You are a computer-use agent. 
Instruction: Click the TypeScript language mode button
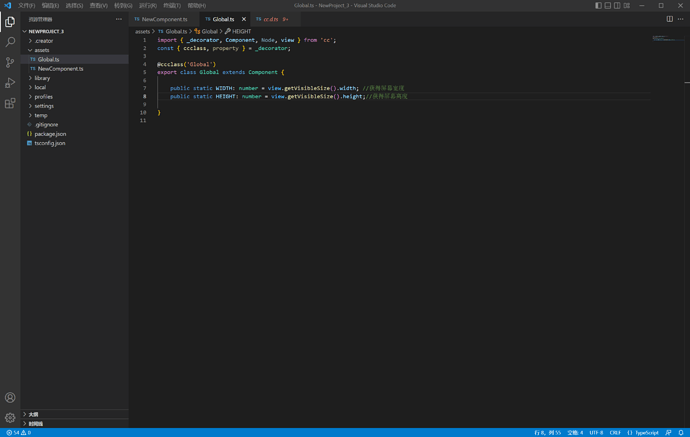pyautogui.click(x=642, y=433)
